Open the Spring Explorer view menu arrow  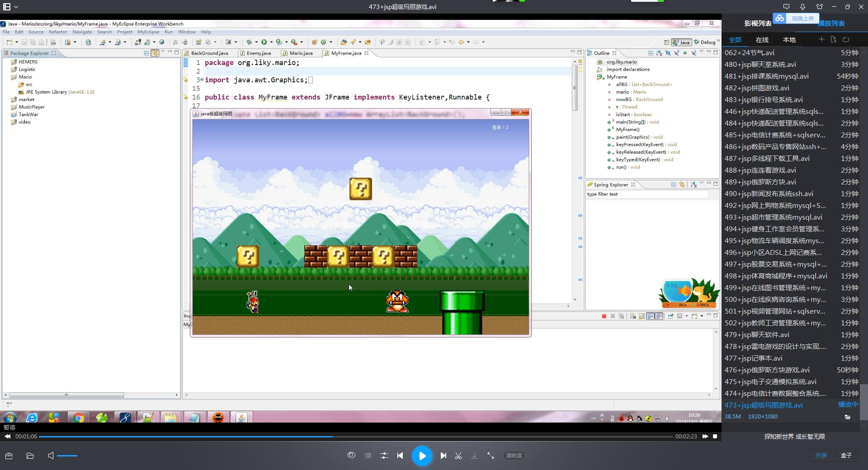point(702,183)
